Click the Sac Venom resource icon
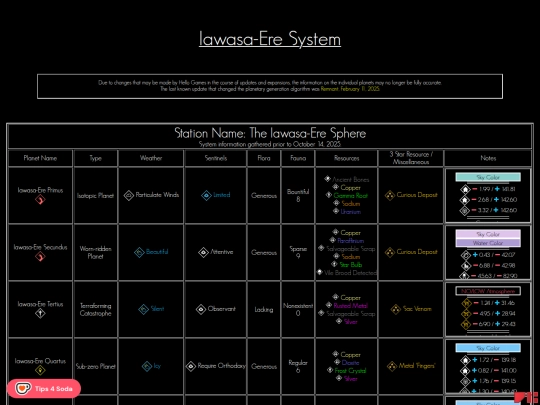The image size is (540, 405). point(396,309)
